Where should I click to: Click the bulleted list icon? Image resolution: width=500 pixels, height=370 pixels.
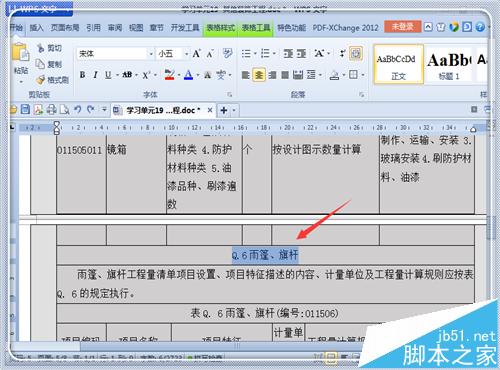pos(246,54)
